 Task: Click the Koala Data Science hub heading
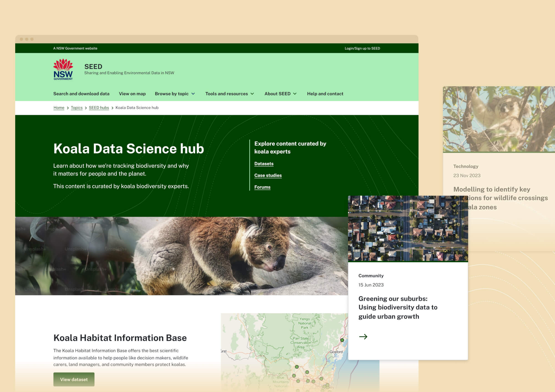(128, 148)
